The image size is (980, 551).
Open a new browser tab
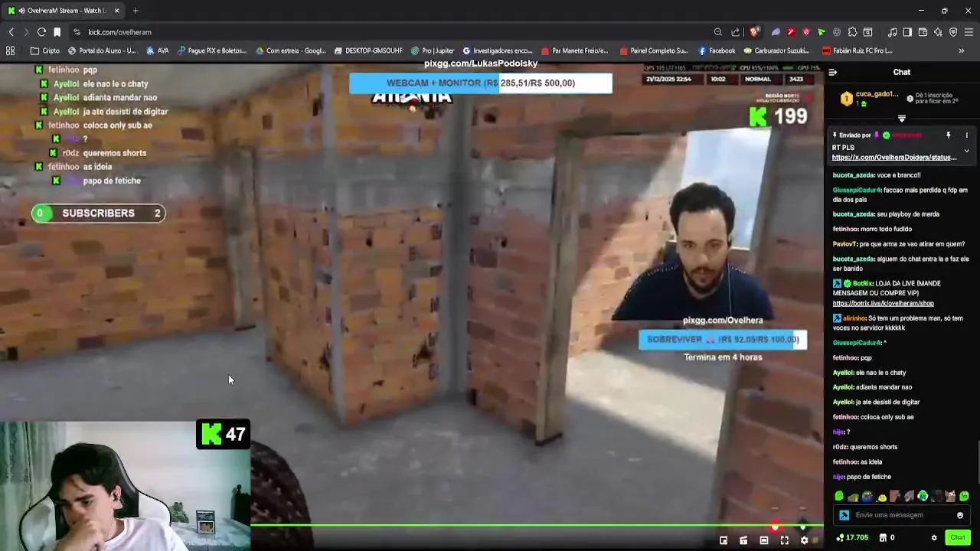pyautogui.click(x=136, y=11)
